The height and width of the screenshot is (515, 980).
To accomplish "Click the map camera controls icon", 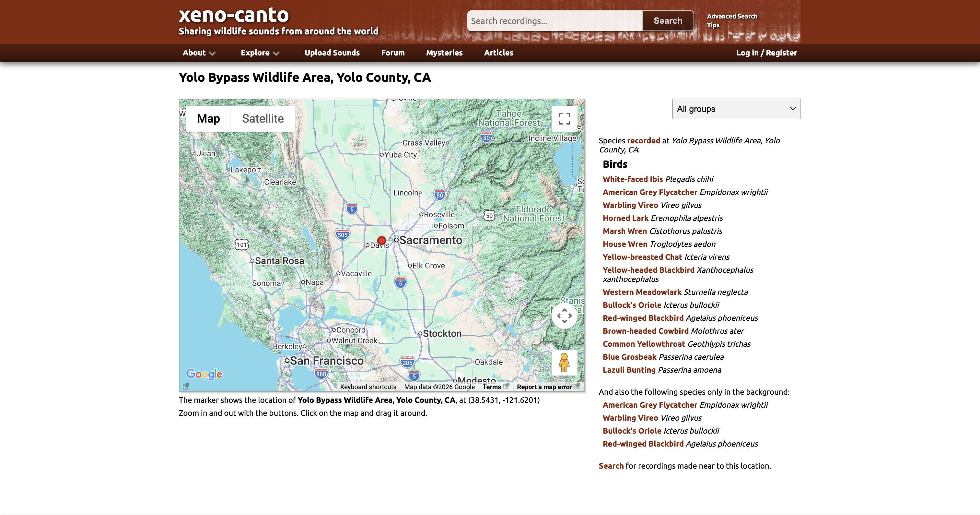I will tap(564, 316).
